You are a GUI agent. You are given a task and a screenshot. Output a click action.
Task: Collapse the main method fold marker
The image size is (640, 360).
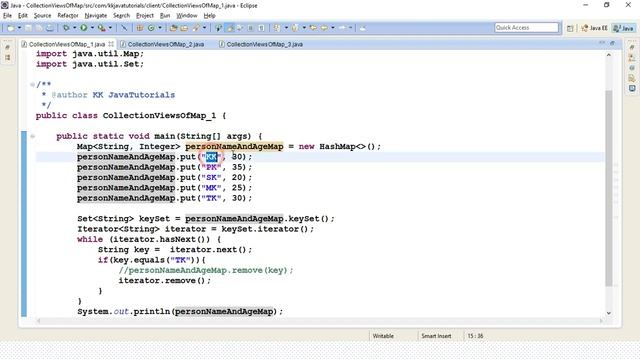[x=32, y=136]
